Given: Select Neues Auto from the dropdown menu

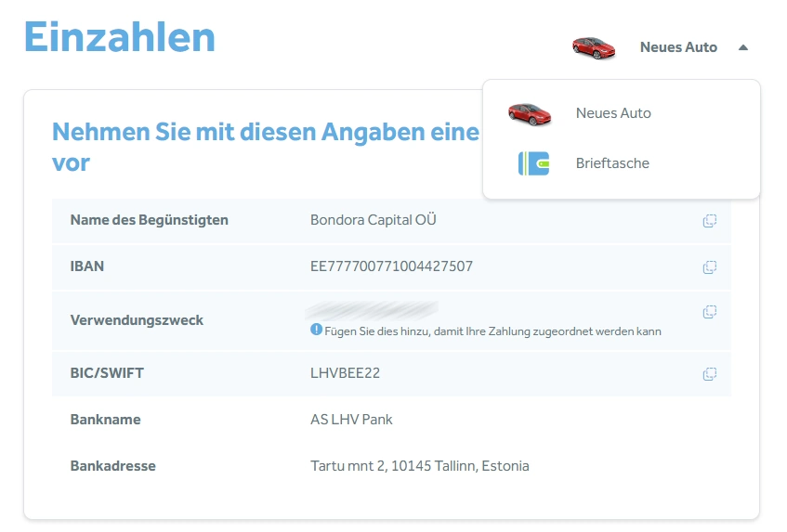Looking at the screenshot, I should point(613,113).
